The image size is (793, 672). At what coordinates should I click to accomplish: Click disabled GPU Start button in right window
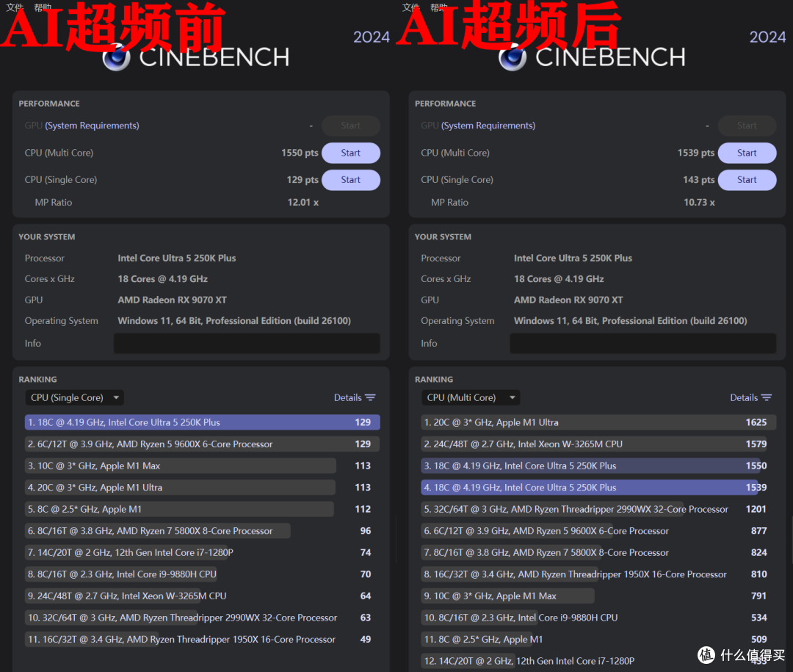tap(747, 126)
